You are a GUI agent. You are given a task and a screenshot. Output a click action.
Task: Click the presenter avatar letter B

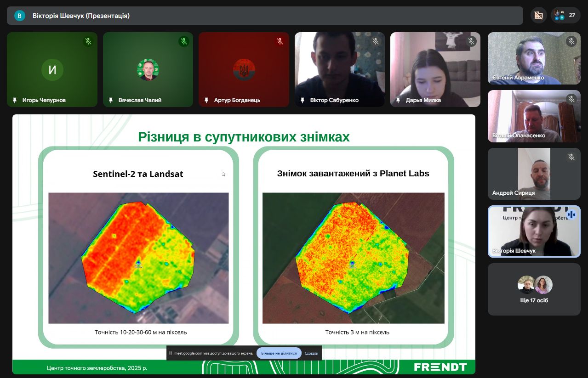point(19,16)
